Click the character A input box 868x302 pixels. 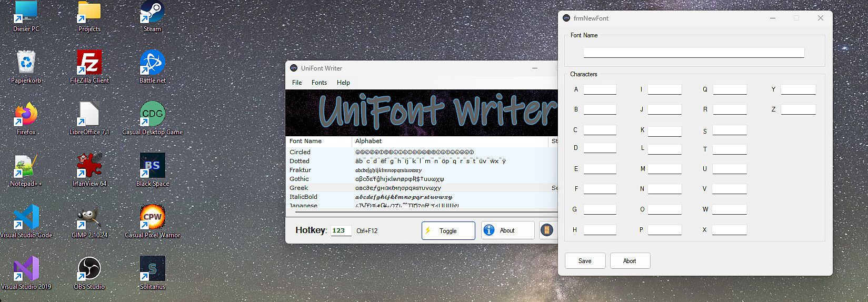coord(600,89)
